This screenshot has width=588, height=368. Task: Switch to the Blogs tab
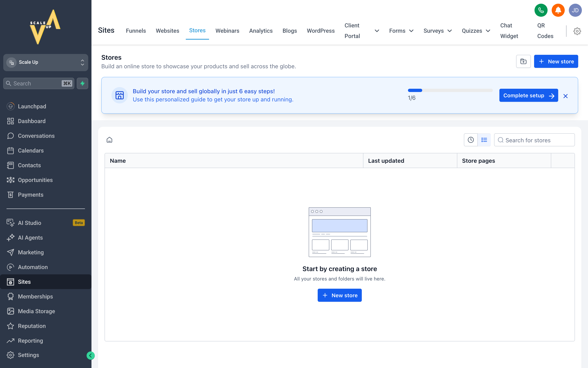[x=290, y=31]
